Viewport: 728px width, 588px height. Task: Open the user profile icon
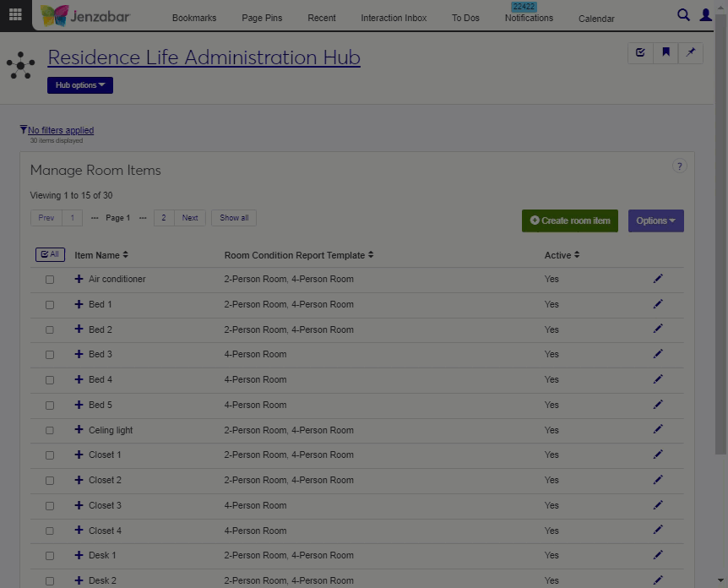pos(707,14)
